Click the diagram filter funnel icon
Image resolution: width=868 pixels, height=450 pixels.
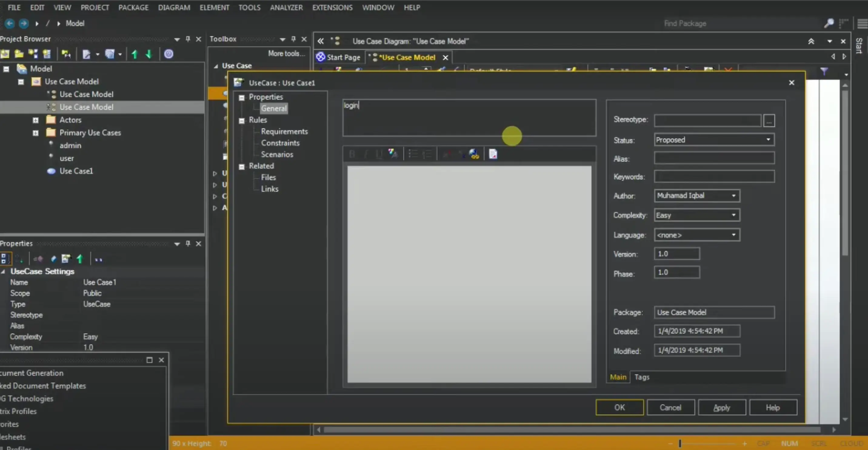coord(824,72)
